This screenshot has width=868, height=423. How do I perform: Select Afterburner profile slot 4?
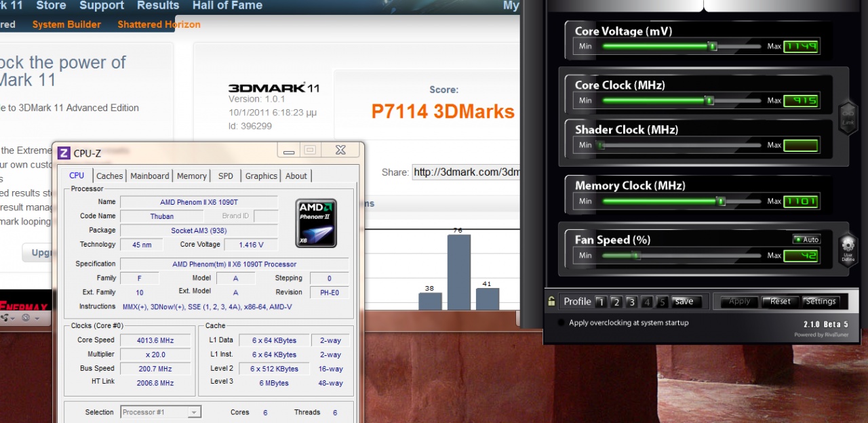tap(647, 302)
